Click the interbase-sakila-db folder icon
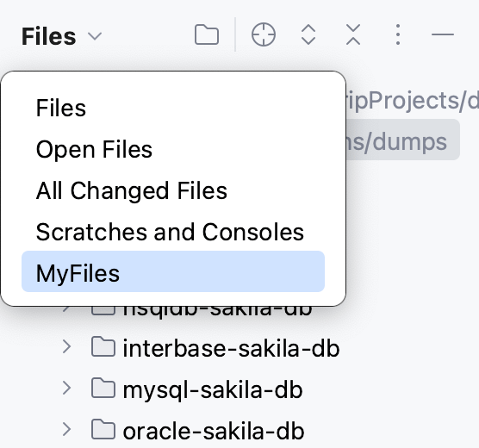 tap(103, 347)
